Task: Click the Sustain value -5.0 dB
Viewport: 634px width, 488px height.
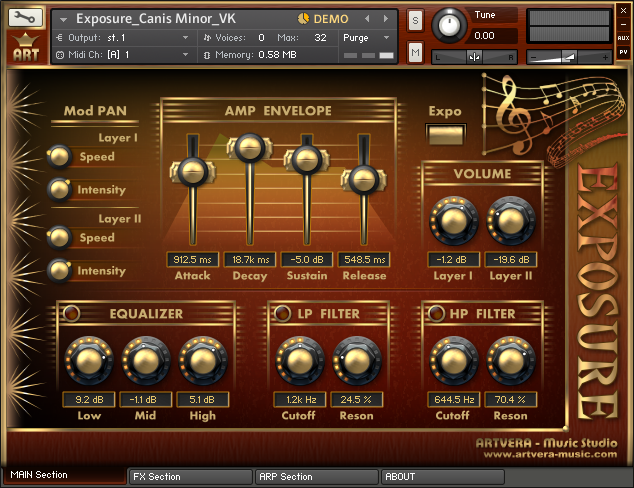Action: 307,259
